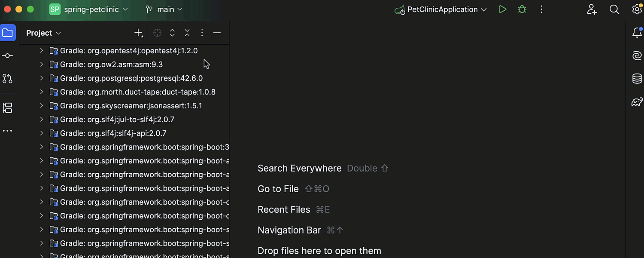Click the library icon of postgresql:42.6.0

[54, 78]
